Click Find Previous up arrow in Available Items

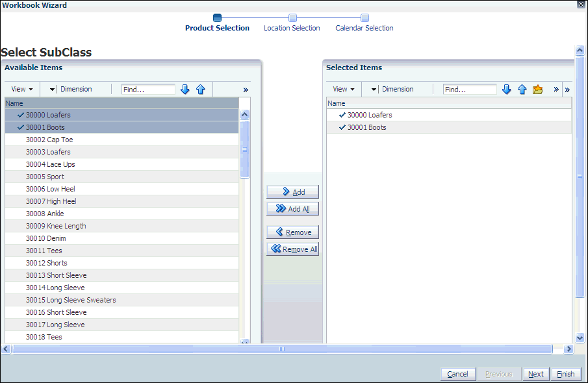point(201,89)
